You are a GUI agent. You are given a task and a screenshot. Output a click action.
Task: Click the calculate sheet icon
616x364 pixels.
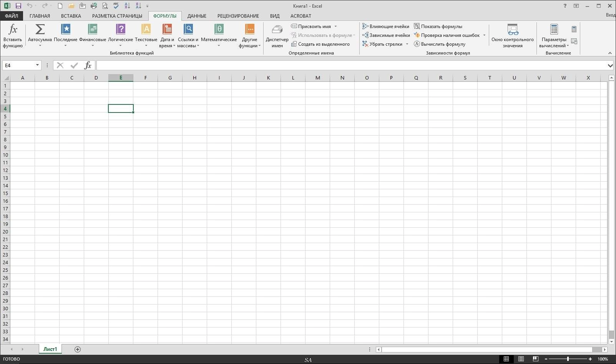574,41
